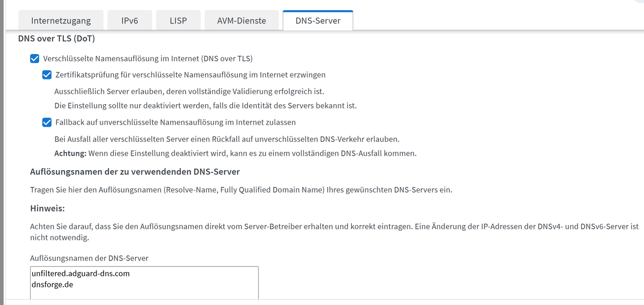Screen dimensions: 644x305
Task: Select the LISP tab
Action: pyautogui.click(x=178, y=21)
